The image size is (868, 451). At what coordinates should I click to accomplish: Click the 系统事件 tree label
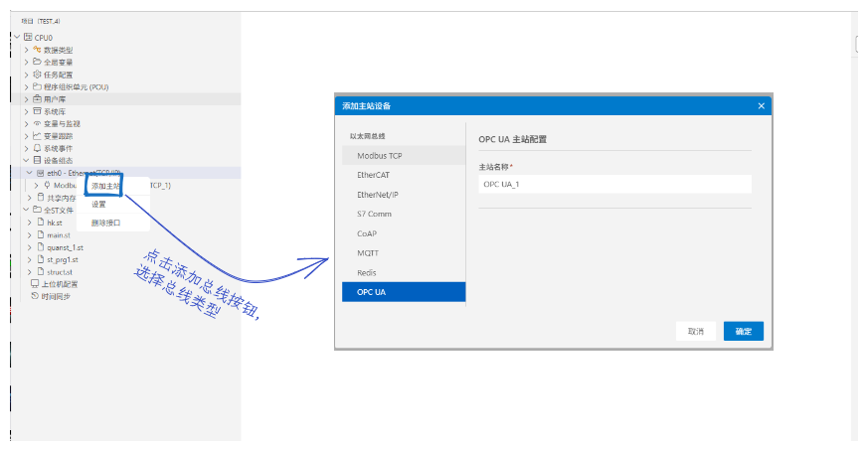(58, 148)
